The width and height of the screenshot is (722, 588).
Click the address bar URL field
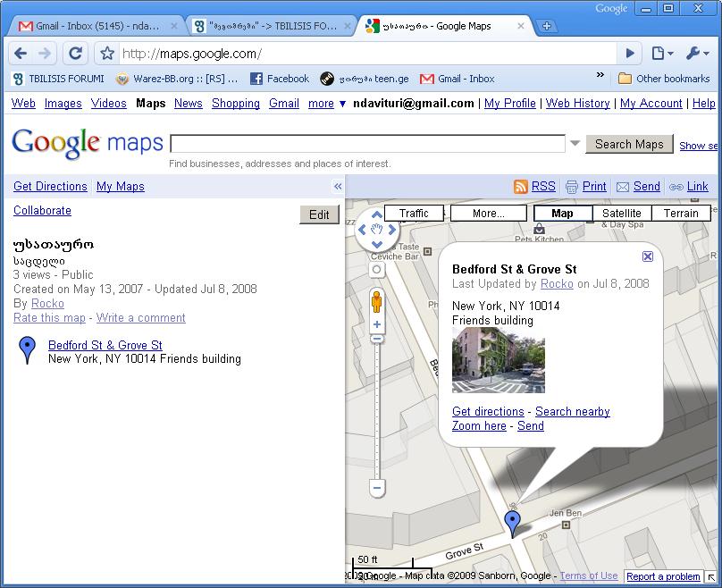click(367, 54)
